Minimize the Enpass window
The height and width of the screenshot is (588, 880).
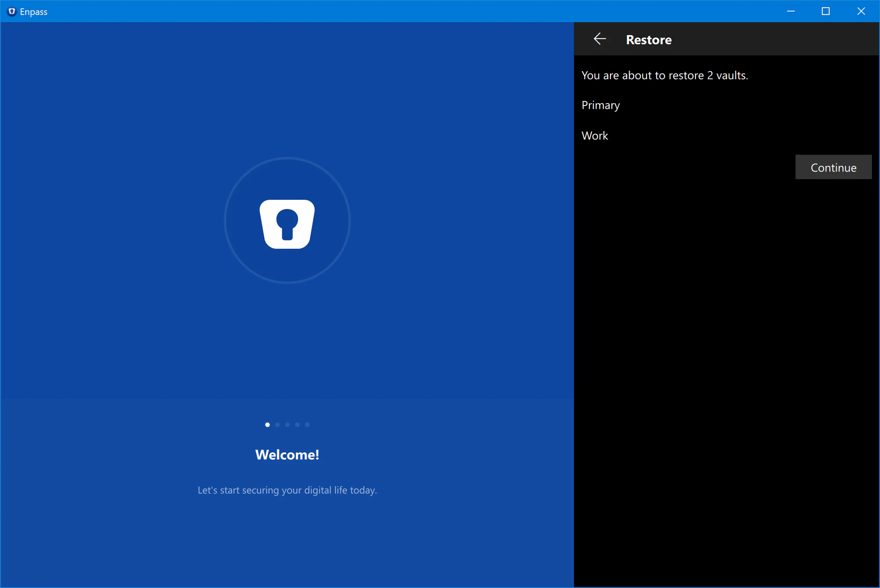791,11
